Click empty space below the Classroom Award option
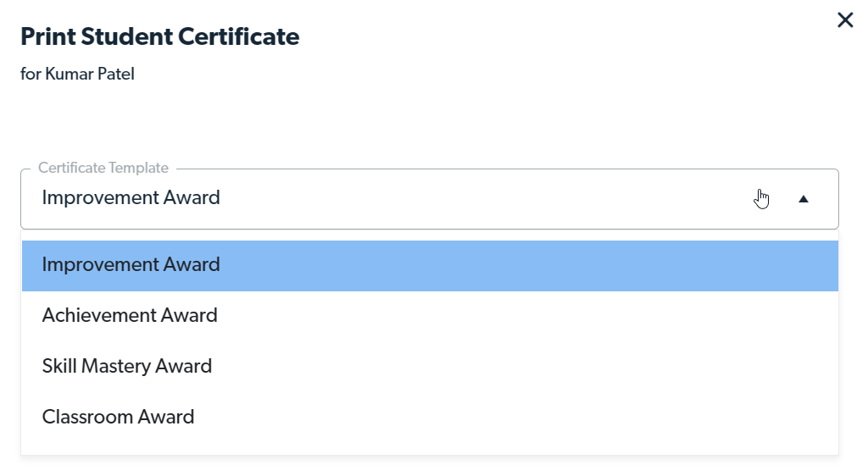 (x=424, y=446)
